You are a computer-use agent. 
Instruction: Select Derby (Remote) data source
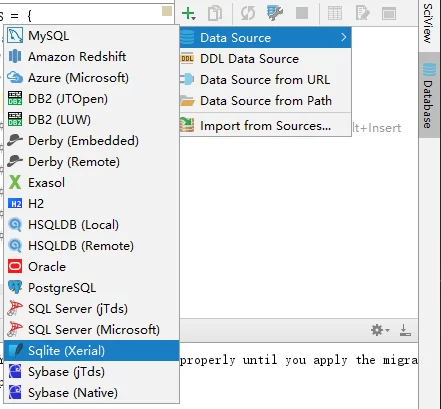tap(92, 162)
